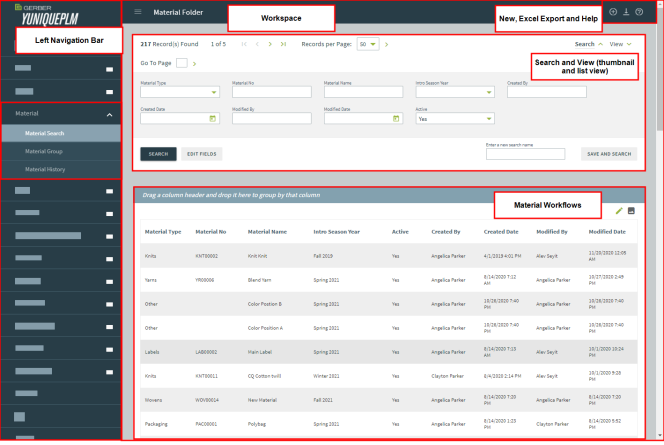Viewport: 664px width, 445px height.
Task: Go to next page of records
Action: point(270,45)
